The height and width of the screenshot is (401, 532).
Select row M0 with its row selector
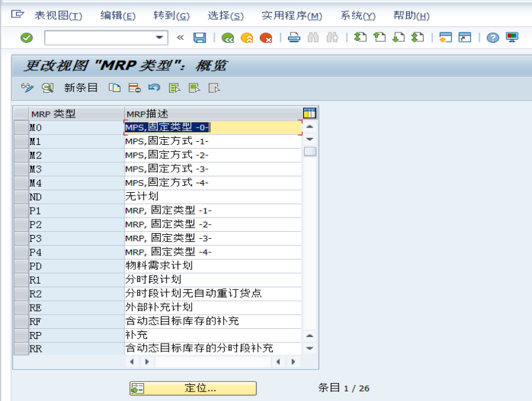[21, 128]
